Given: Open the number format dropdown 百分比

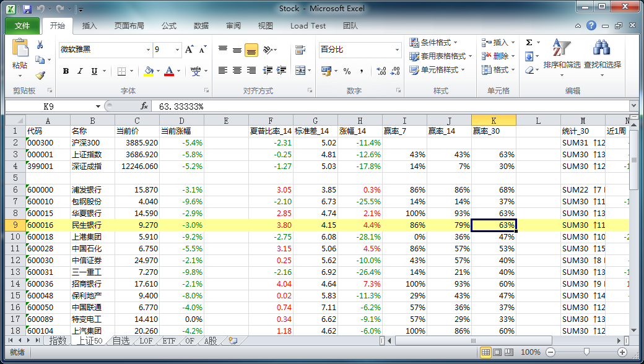Looking at the screenshot, I should tap(397, 50).
